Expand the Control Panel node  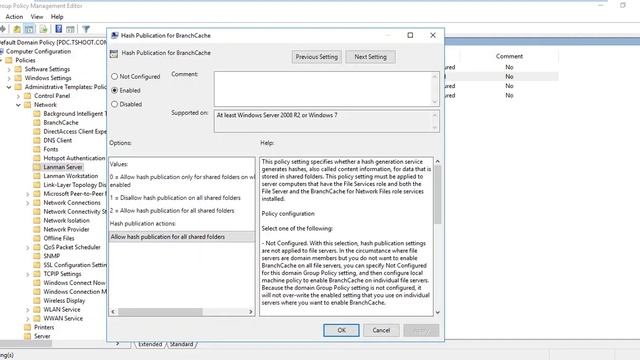click(x=18, y=96)
